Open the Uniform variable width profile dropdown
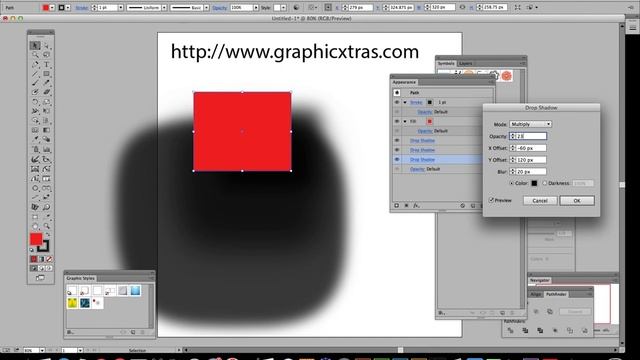Viewport: 640px width, 360px height. point(164,8)
